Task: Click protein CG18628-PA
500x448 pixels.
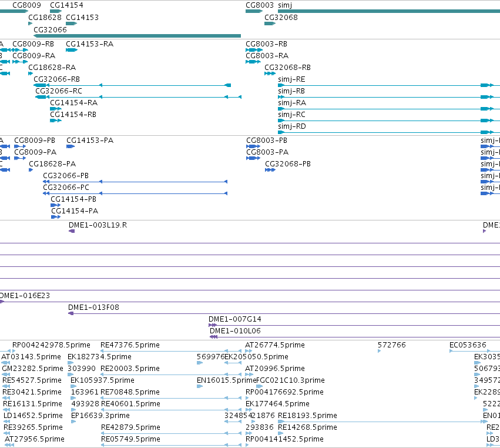Action: coord(52,164)
